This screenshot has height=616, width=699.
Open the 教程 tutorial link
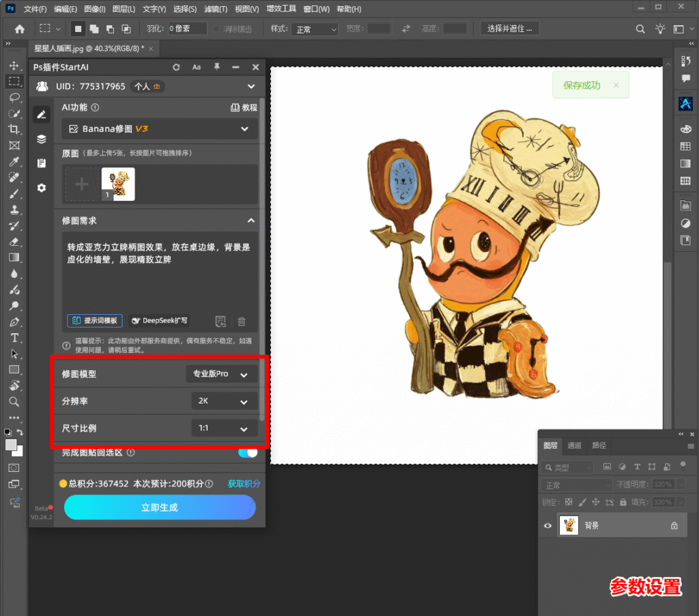click(244, 107)
